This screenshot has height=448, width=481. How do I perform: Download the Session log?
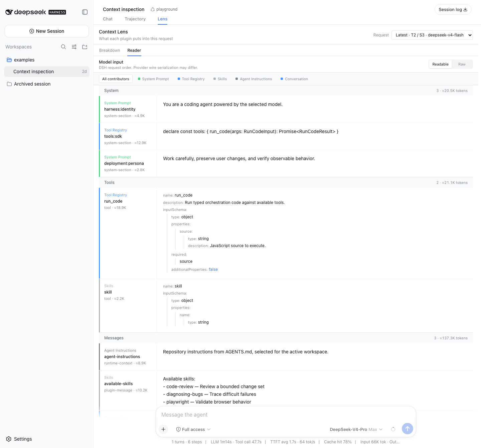453,9
